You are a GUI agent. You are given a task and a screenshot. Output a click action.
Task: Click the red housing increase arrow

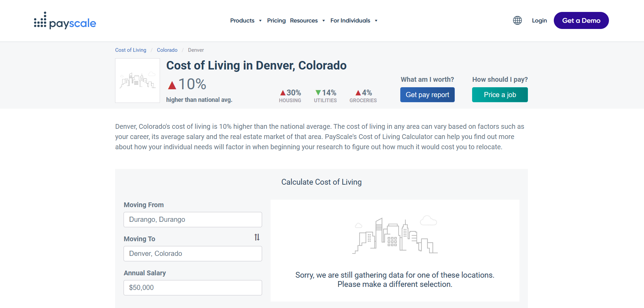tap(283, 93)
